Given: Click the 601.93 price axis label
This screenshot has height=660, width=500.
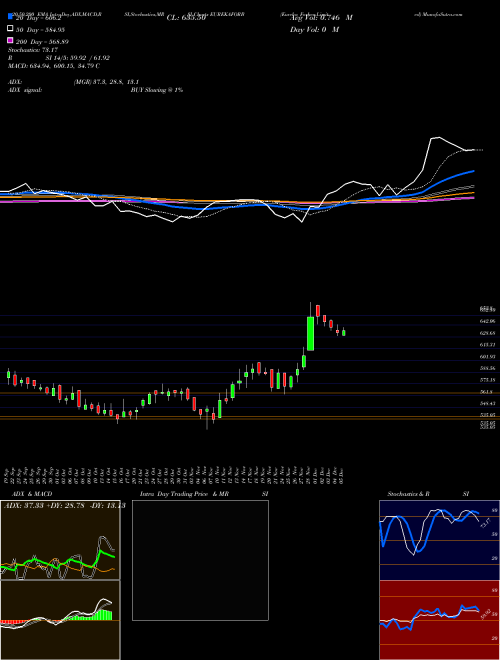Looking at the screenshot, I should [488, 357].
